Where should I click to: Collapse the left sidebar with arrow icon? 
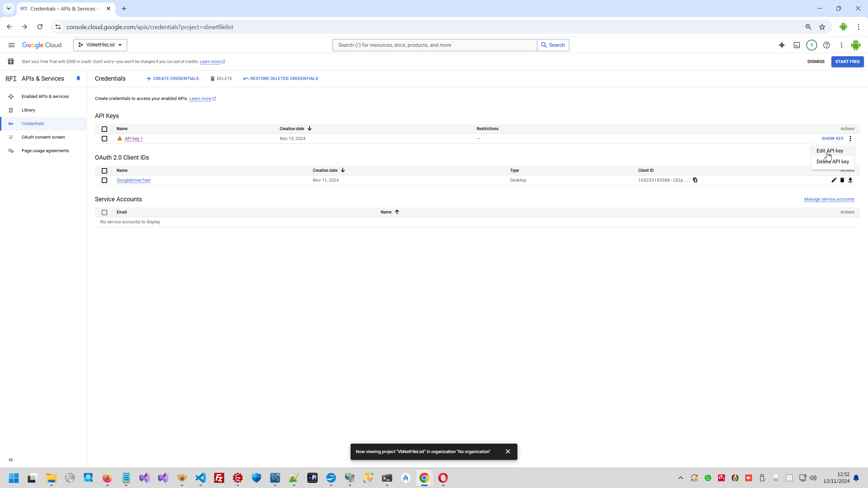click(11, 460)
